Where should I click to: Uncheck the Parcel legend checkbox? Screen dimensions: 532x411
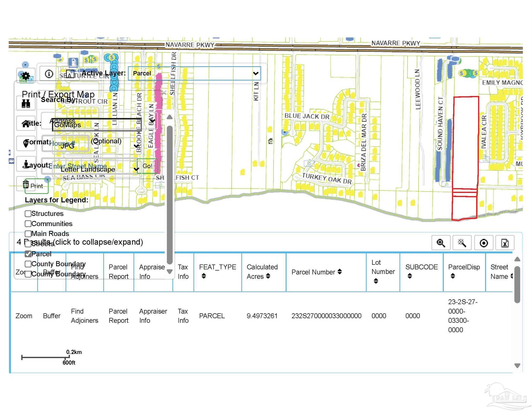[x=28, y=254]
